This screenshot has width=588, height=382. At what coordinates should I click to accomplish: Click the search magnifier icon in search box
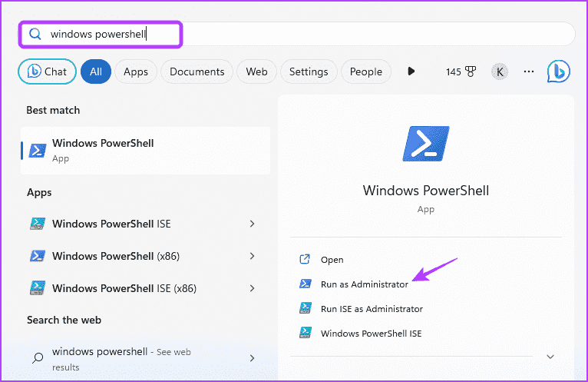[35, 34]
